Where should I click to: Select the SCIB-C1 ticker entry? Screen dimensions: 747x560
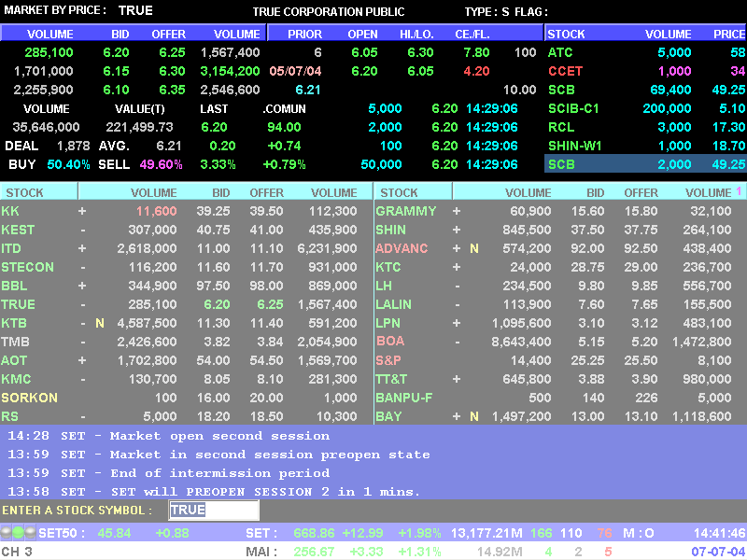[573, 108]
